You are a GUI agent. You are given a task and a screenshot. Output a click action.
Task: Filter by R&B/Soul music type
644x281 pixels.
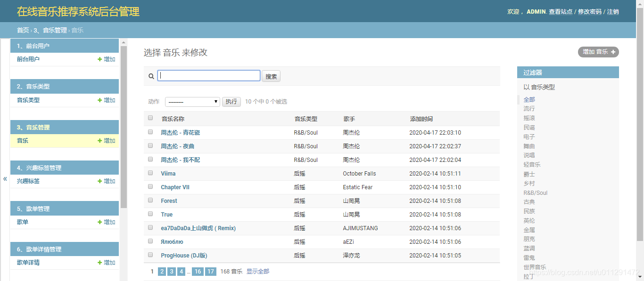tap(536, 193)
